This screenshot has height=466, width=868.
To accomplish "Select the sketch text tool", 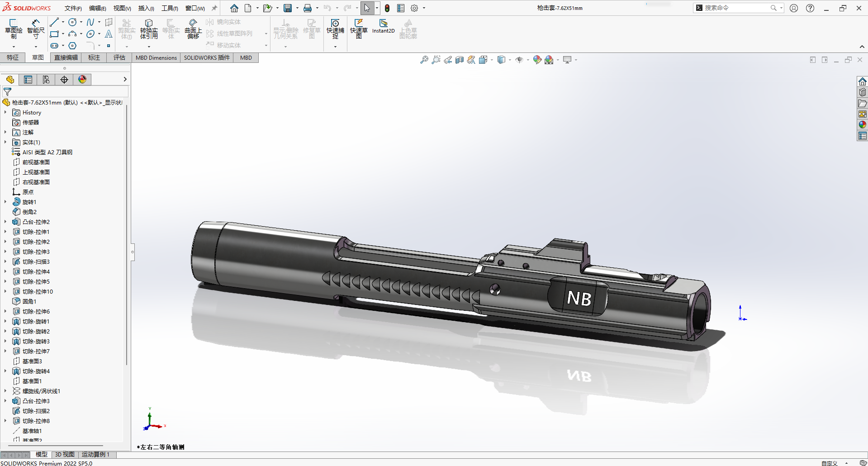I will coord(109,34).
